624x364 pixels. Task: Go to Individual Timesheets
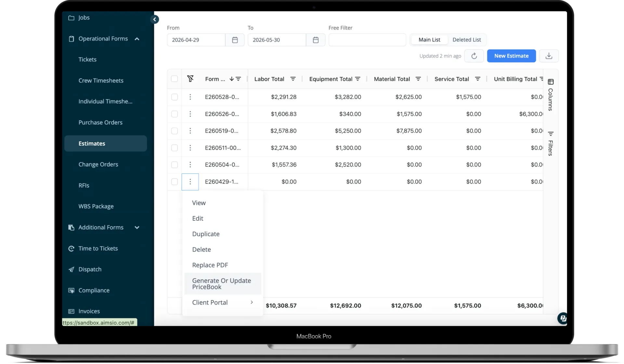click(x=105, y=101)
